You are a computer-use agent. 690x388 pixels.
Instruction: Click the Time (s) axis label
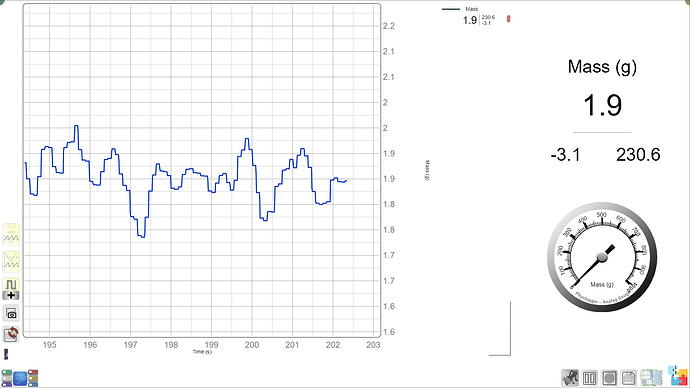pos(202,351)
